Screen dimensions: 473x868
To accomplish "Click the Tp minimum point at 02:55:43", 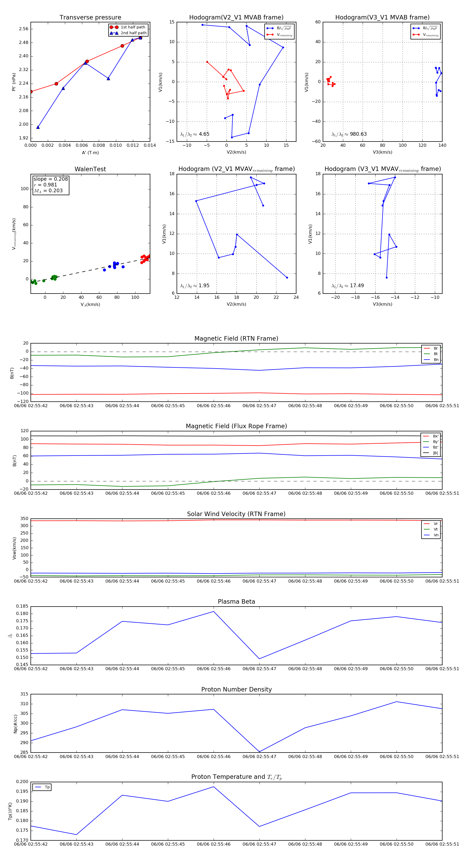I will (76, 835).
